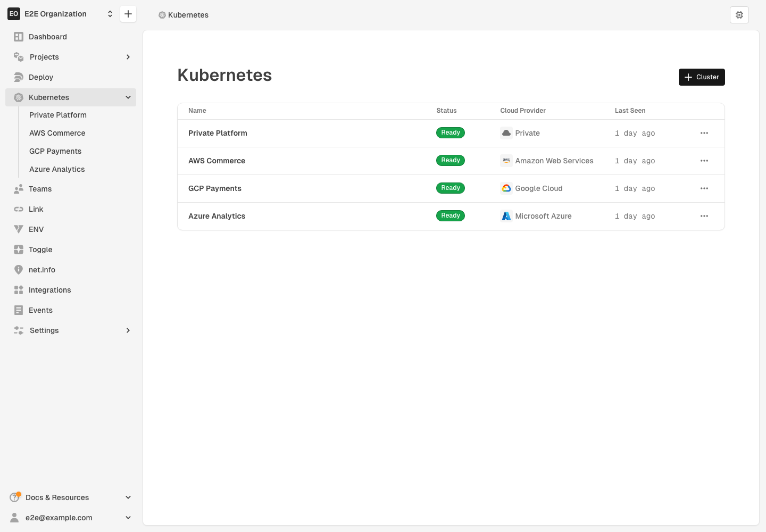Open GCP Payments in sidebar submenu
The image size is (766, 532).
pos(55,151)
